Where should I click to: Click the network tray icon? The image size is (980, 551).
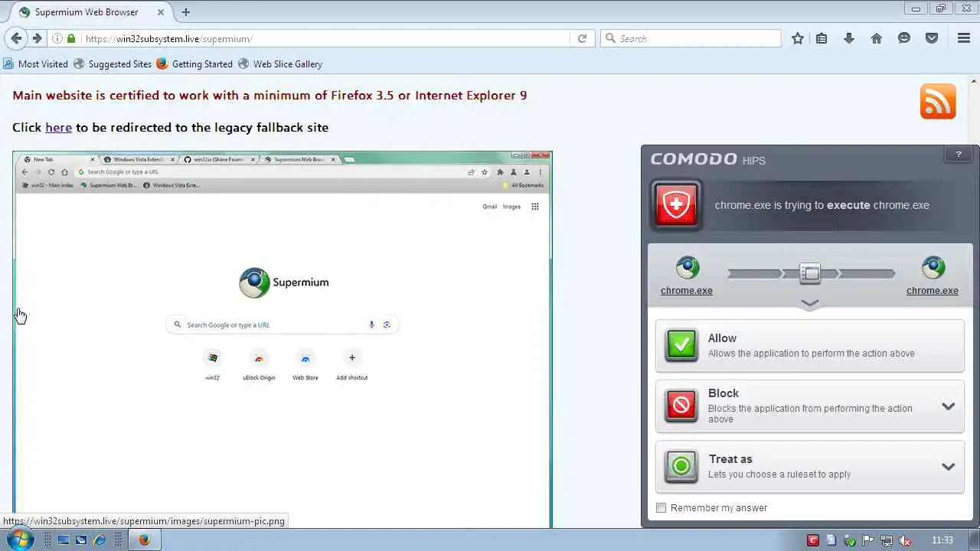[888, 540]
